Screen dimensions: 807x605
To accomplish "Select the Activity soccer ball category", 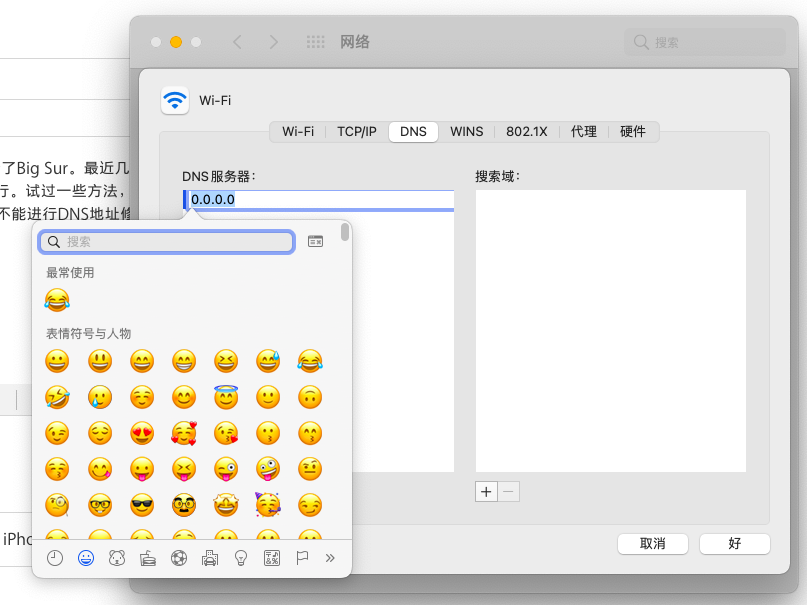I will pyautogui.click(x=179, y=558).
